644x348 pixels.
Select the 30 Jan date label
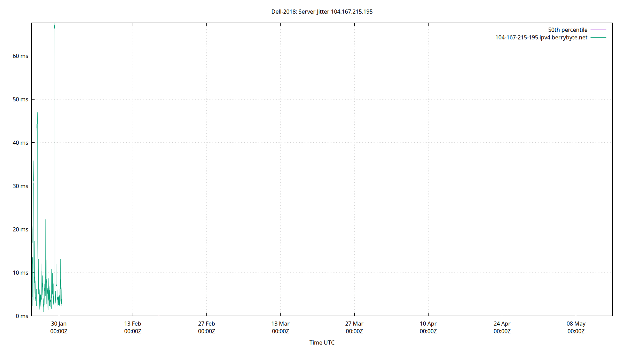(x=59, y=324)
